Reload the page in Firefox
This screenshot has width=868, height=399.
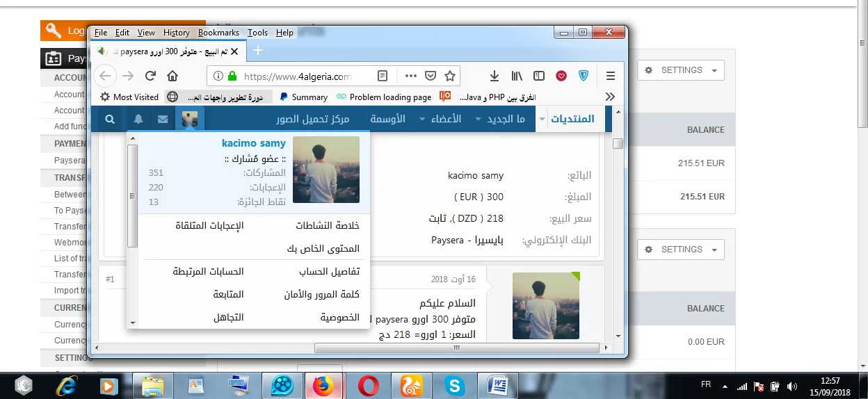pos(150,76)
